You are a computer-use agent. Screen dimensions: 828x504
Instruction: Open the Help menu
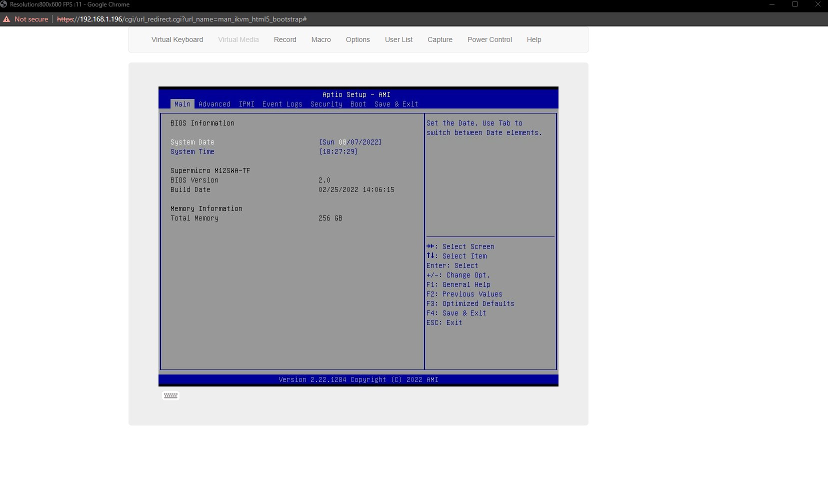pyautogui.click(x=534, y=39)
